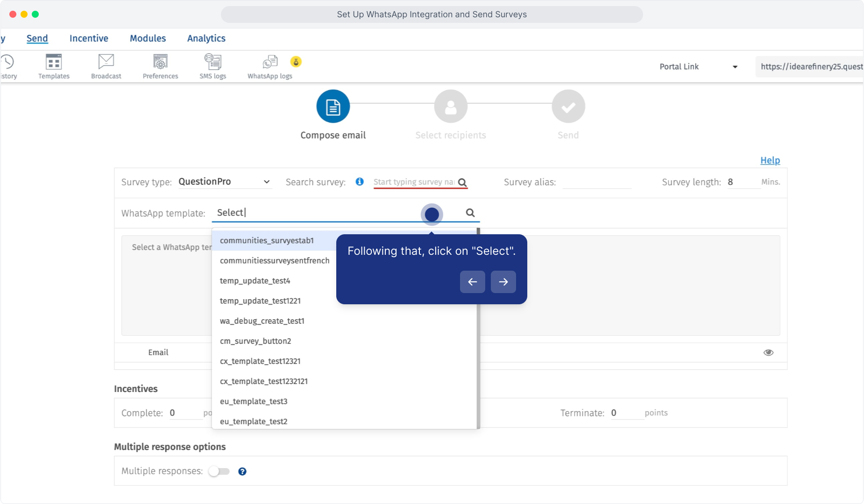The height and width of the screenshot is (504, 864).
Task: Open the WhatsApp logs icon
Action: [270, 66]
